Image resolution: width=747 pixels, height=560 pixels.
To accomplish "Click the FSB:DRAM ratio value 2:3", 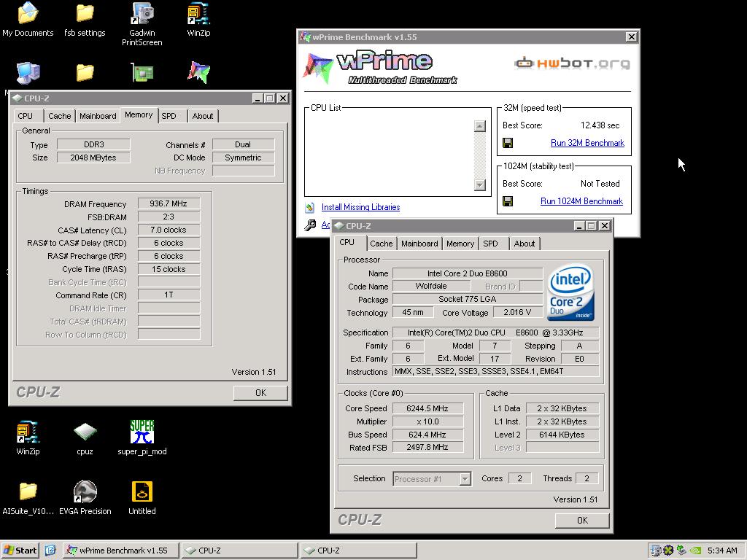I will point(169,217).
